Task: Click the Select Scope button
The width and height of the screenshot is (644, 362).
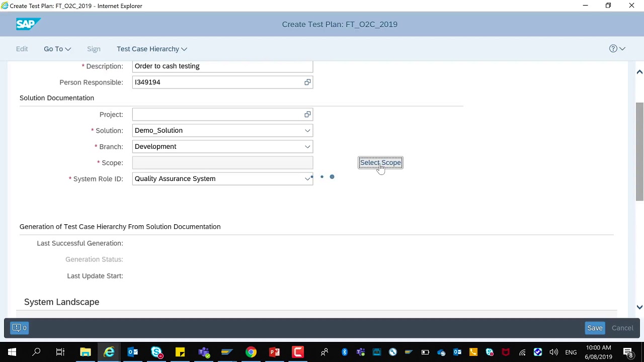Action: 380,162
